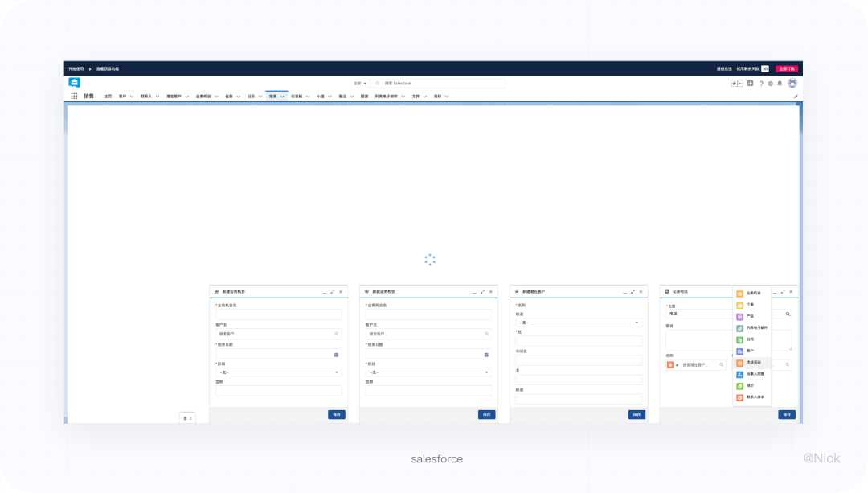Click the 联系人请求 icon in list
This screenshot has height=493, width=868.
tap(739, 397)
